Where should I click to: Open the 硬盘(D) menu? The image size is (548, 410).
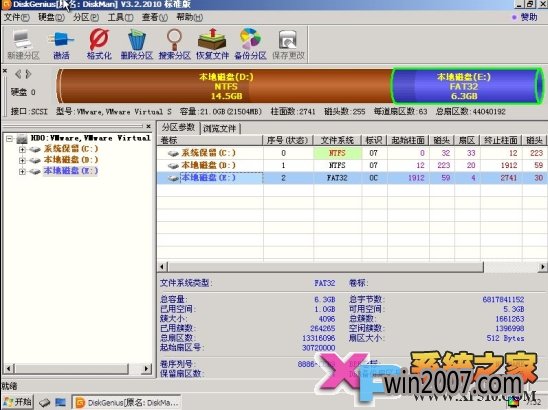51,17
